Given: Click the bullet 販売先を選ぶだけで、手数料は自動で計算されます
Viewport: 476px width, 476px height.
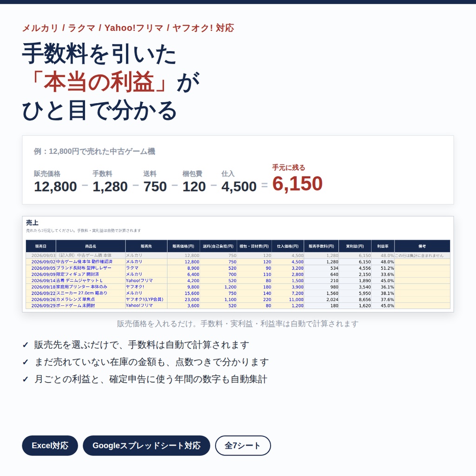Looking at the screenshot, I should (141, 345).
